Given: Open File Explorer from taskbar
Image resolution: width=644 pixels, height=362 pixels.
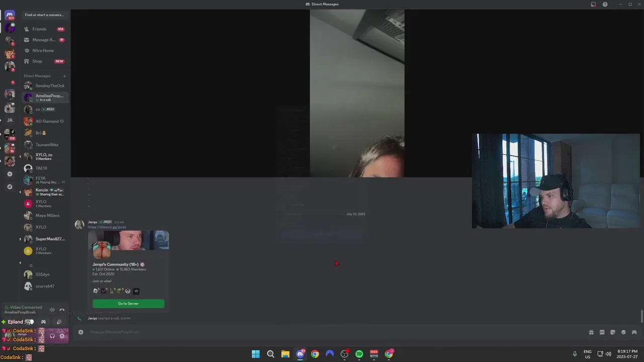Looking at the screenshot, I should coord(285,354).
